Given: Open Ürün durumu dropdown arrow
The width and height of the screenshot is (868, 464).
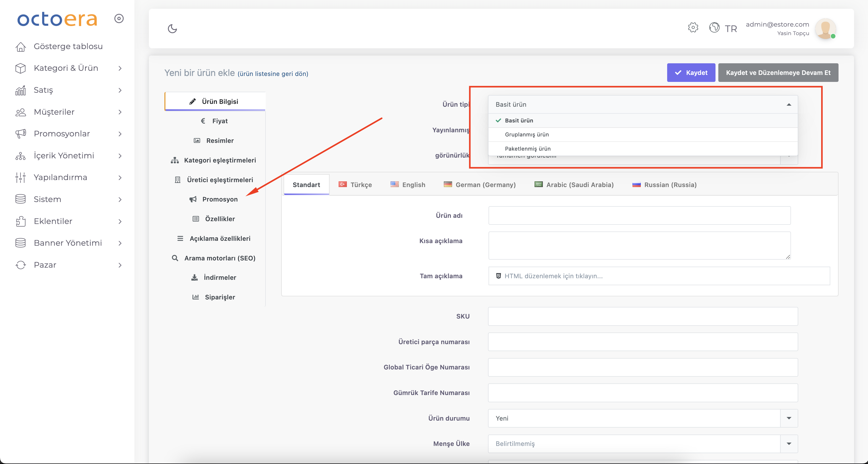Looking at the screenshot, I should 788,418.
